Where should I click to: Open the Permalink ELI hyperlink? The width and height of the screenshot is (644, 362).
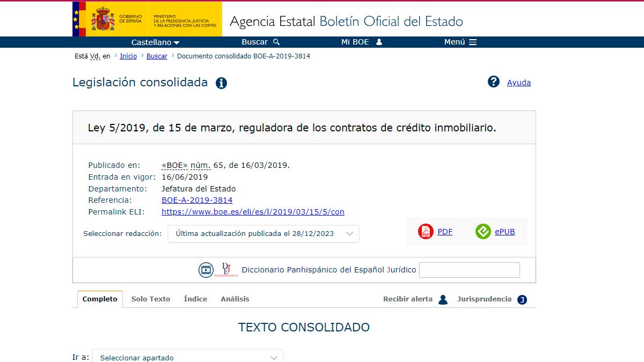tap(252, 211)
